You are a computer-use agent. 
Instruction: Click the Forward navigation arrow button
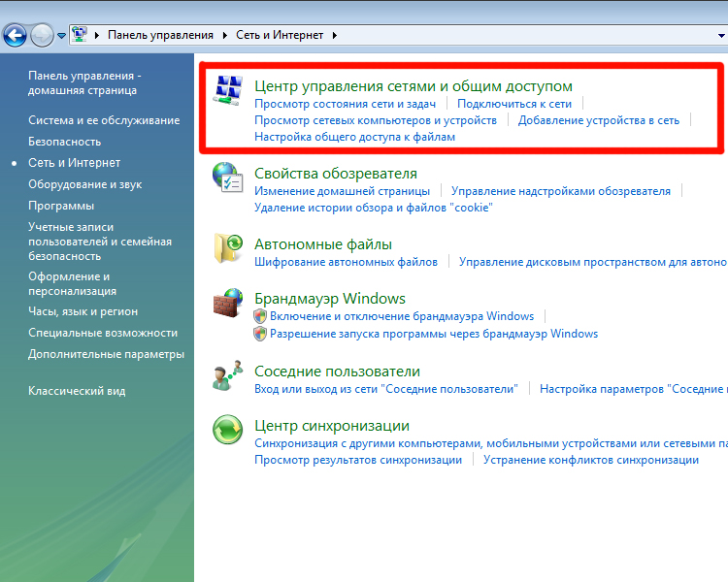click(42, 35)
